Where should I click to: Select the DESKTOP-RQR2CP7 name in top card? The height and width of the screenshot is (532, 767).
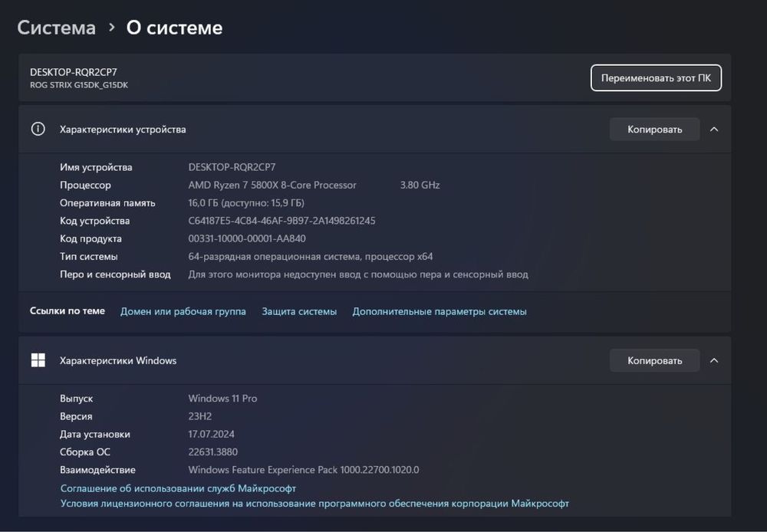pos(74,72)
